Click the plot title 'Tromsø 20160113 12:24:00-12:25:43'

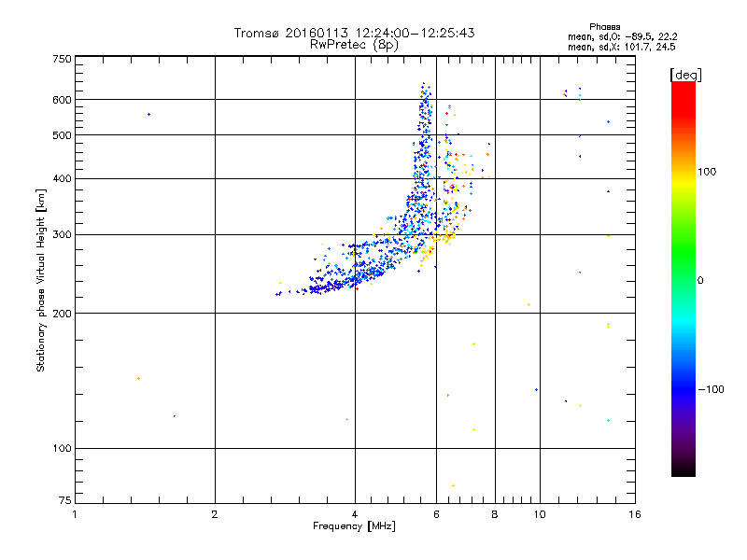pyautogui.click(x=354, y=33)
